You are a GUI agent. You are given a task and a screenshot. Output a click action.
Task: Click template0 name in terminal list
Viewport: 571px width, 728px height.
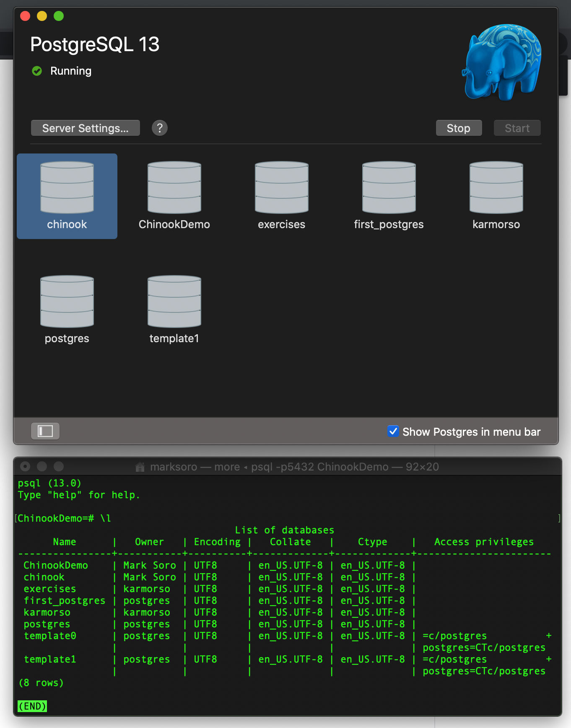[50, 636]
